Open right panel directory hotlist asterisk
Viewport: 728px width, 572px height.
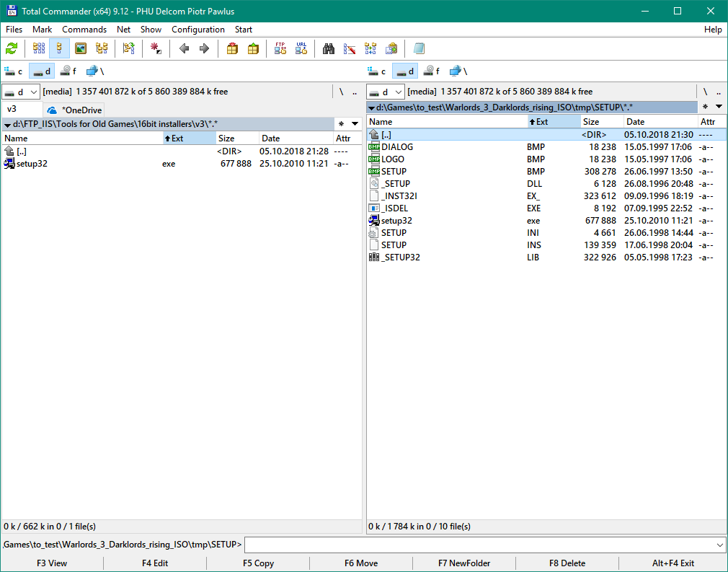pyautogui.click(x=705, y=107)
